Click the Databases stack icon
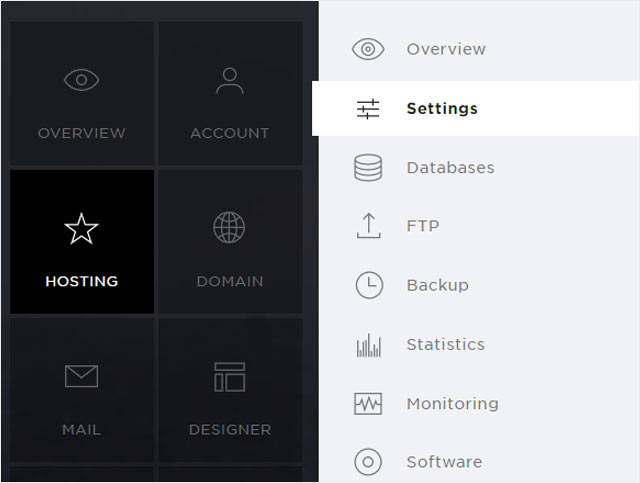640x483 pixels. click(368, 167)
